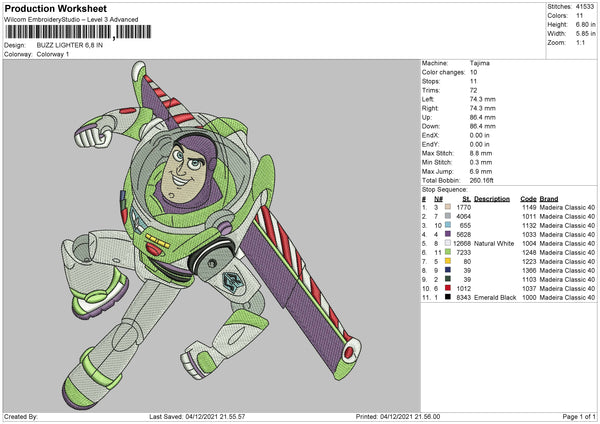Select the gray color swatch for stop 2
The image size is (600, 424).
point(448,216)
